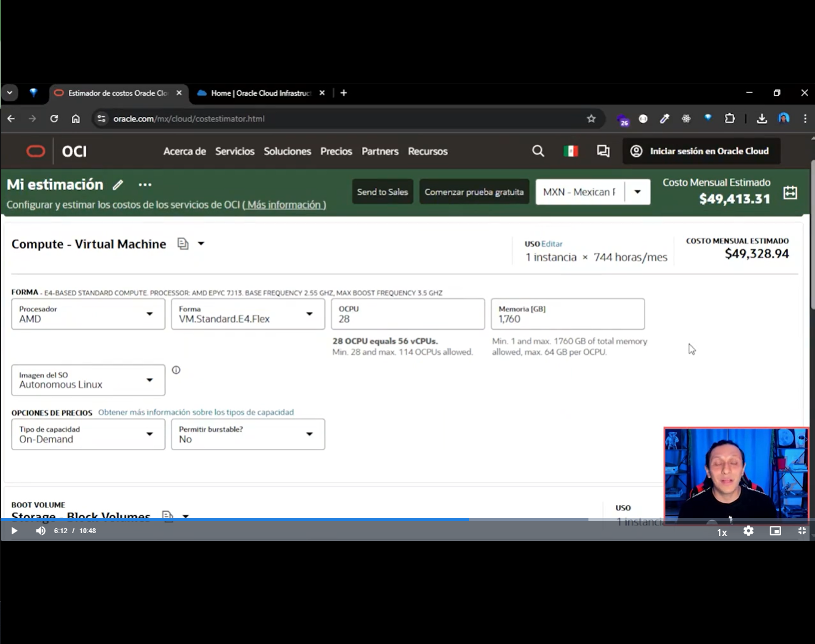This screenshot has height=644, width=815.
Task: Exit video fullscreen mode
Action: point(802,531)
